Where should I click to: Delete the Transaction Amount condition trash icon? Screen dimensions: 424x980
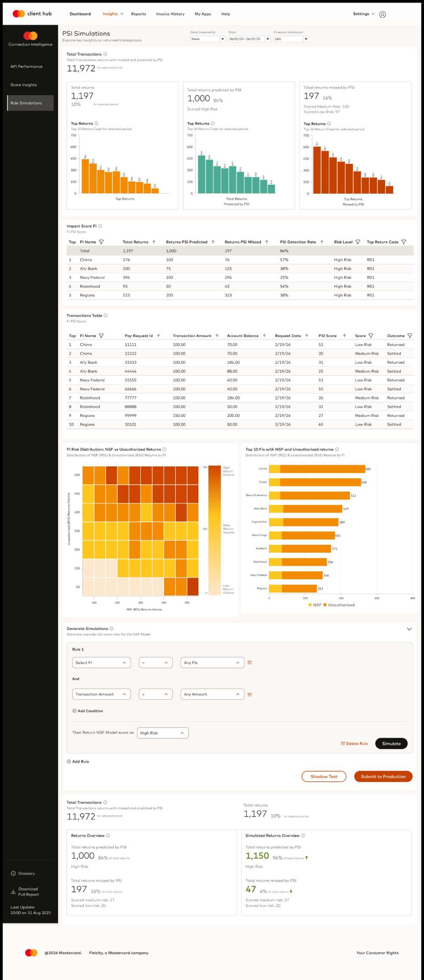(250, 695)
